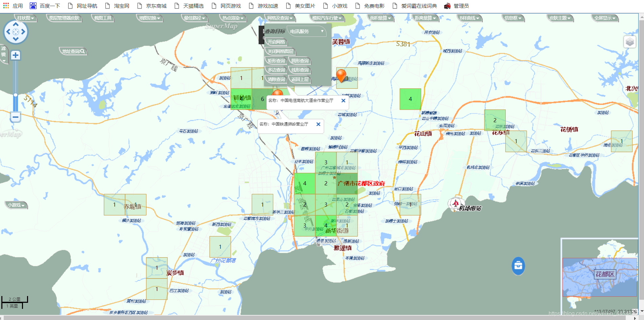
Task: Click the 雅瑶镇 town label
Action: [342, 248]
